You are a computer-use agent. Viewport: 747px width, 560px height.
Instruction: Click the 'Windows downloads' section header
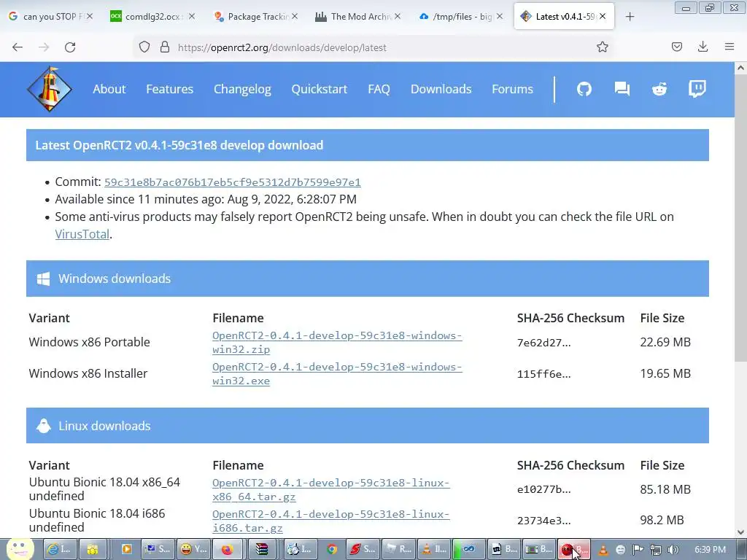pos(368,279)
